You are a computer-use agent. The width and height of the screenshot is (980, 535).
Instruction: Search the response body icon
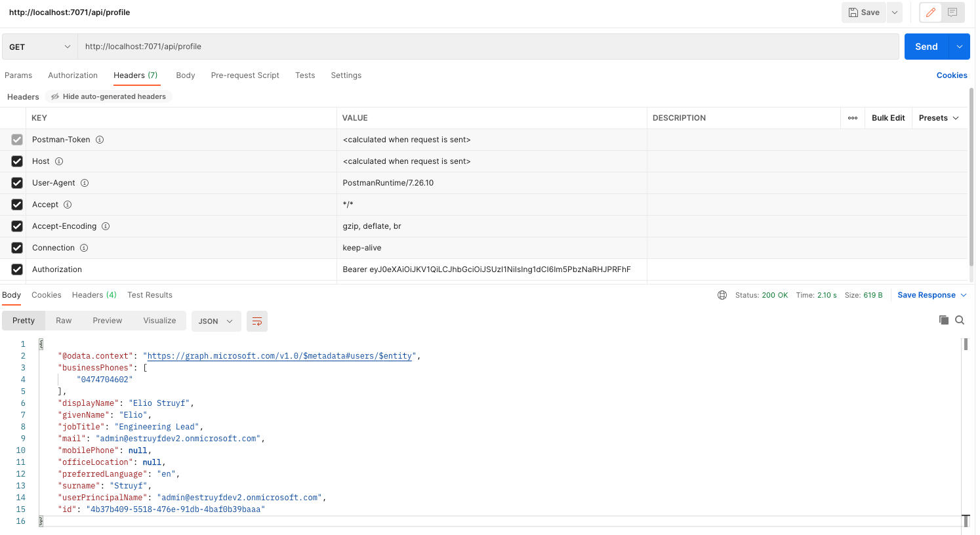coord(960,320)
